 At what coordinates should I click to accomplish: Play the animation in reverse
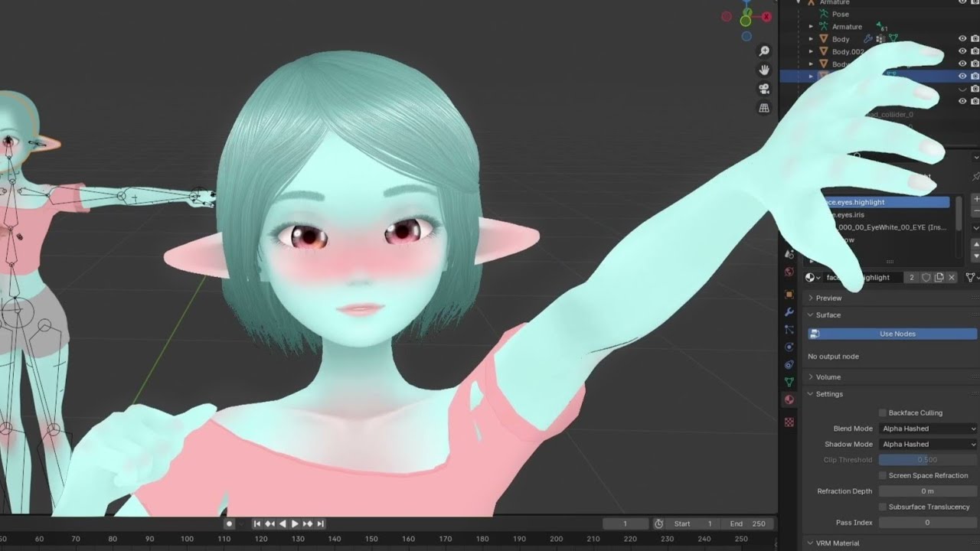(283, 523)
